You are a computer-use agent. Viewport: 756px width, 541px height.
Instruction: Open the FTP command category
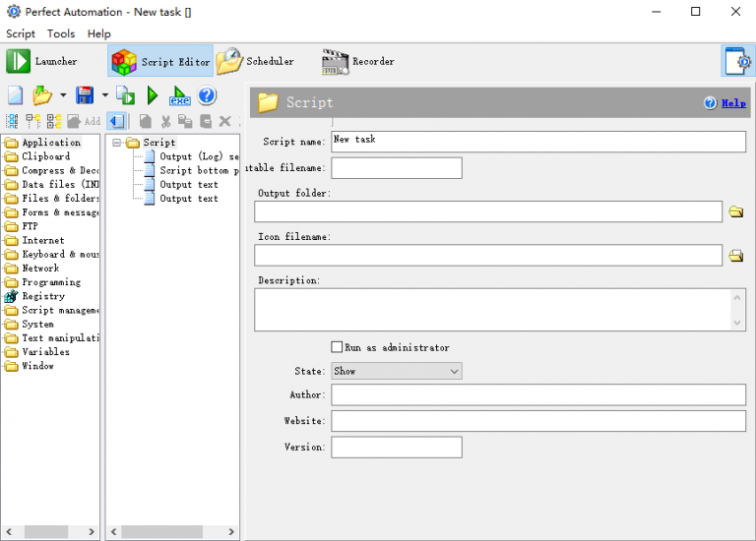pyautogui.click(x=30, y=226)
